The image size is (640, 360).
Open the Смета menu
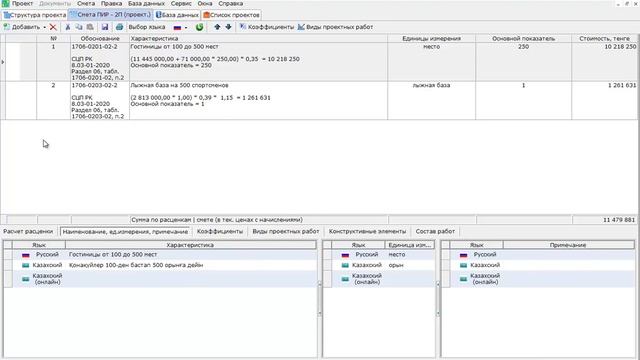pos(86,4)
